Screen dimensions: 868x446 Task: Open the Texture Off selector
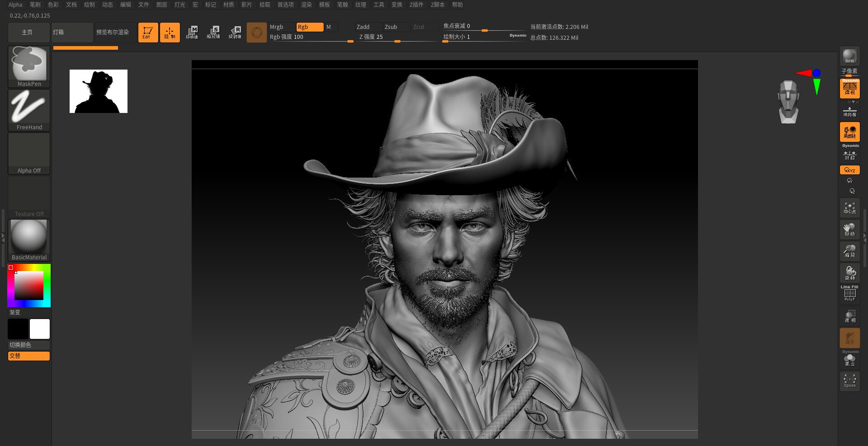(x=29, y=197)
